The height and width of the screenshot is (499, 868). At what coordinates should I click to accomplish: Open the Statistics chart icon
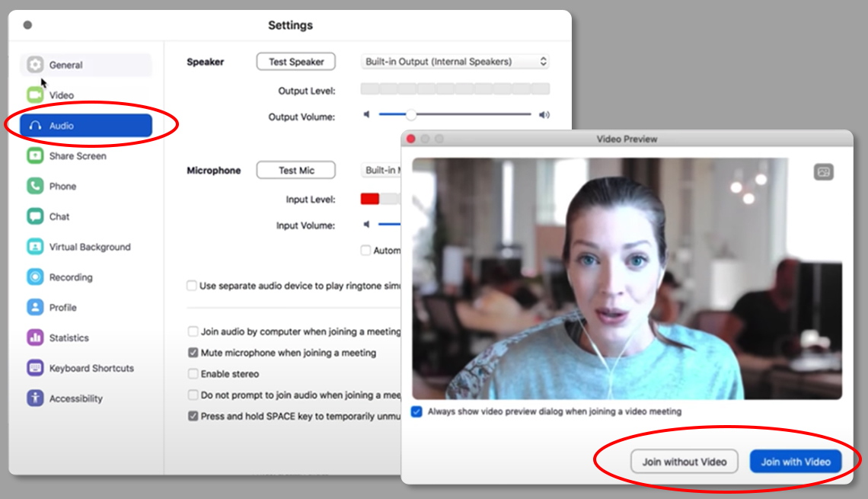click(x=35, y=337)
